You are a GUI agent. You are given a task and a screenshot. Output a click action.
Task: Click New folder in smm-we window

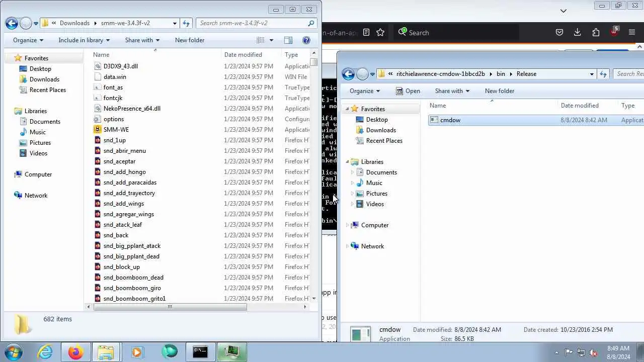(x=190, y=40)
